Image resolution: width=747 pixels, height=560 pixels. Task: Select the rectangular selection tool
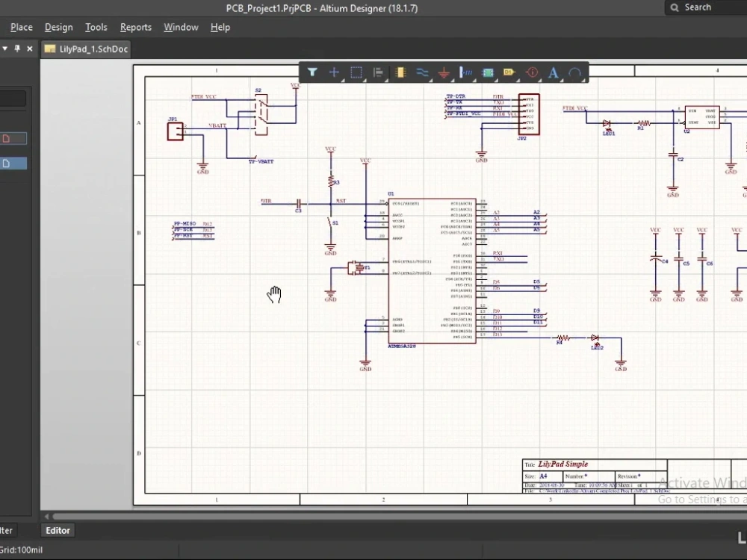(356, 72)
